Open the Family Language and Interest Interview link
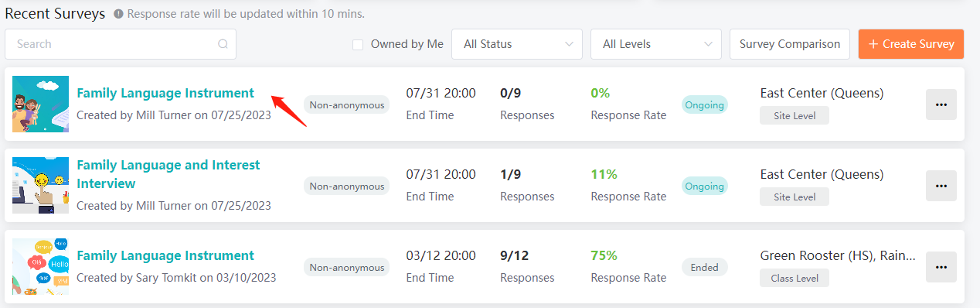The height and width of the screenshot is (308, 980). tap(168, 174)
